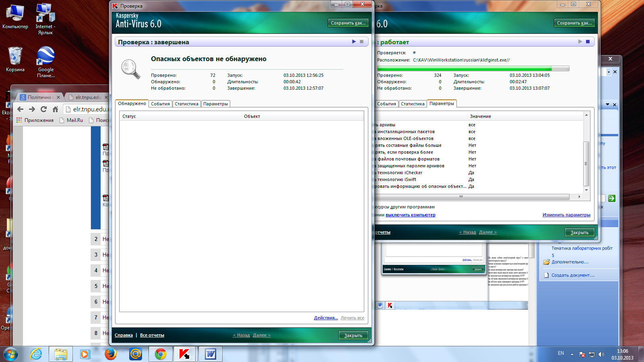Click the Kaspersky logo in the Проверка title bar
The width and height of the screenshot is (644, 362).
115,6
